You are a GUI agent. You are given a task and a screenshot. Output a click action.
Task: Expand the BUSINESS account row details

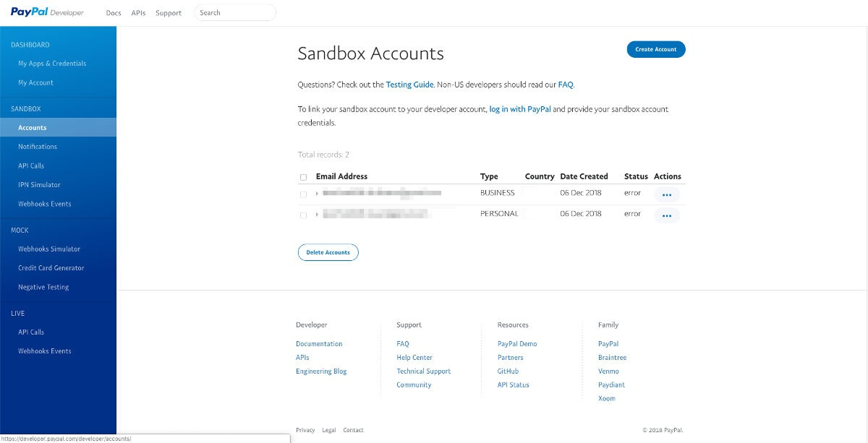point(317,194)
